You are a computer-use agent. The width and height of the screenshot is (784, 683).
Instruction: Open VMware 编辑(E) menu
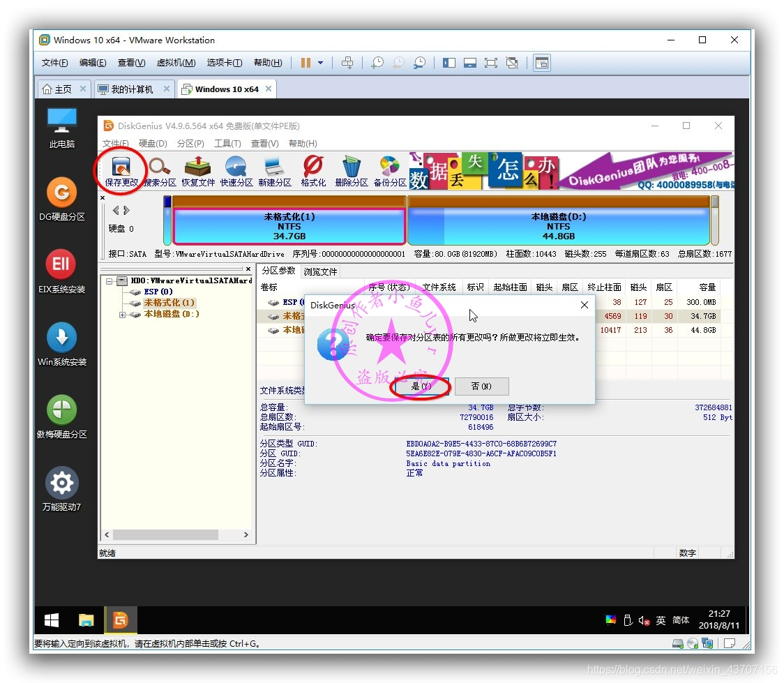point(93,63)
